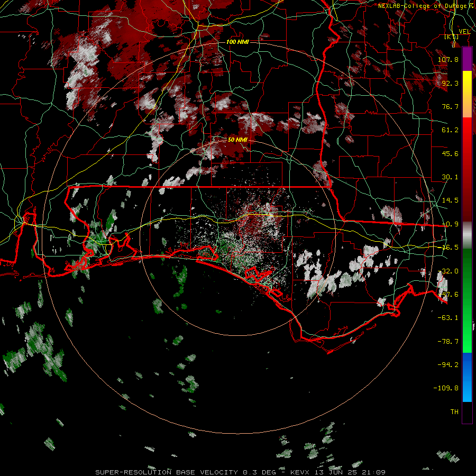Select the 76.7 legend value

tap(450, 106)
